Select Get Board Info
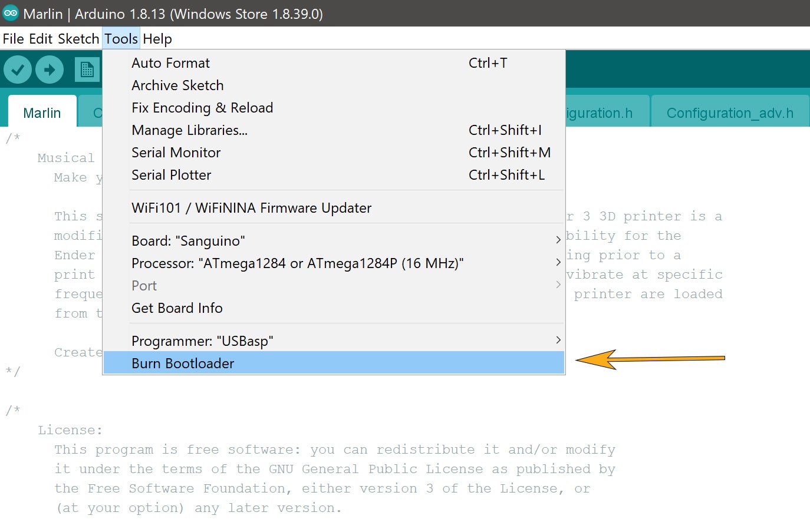 click(x=177, y=308)
